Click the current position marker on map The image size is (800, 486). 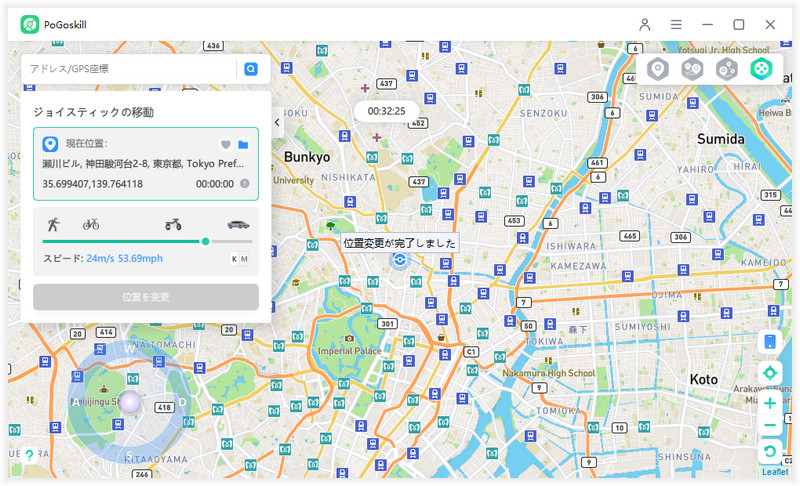click(399, 260)
